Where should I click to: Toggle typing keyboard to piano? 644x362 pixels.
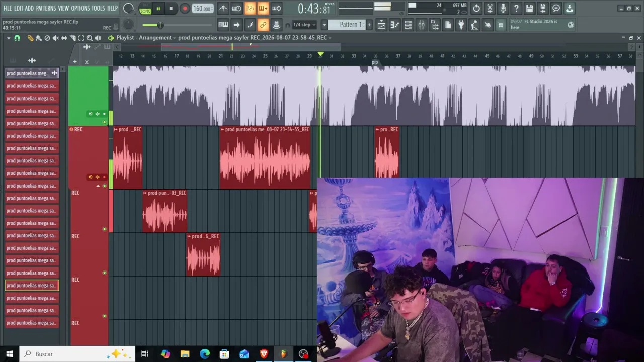tap(223, 25)
